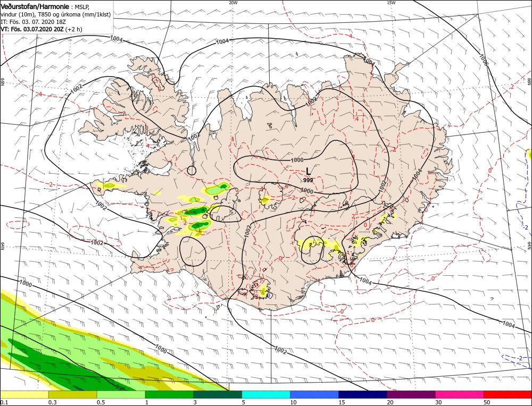Click the '15W' longitude label
The image size is (532, 406).
(391, 3)
